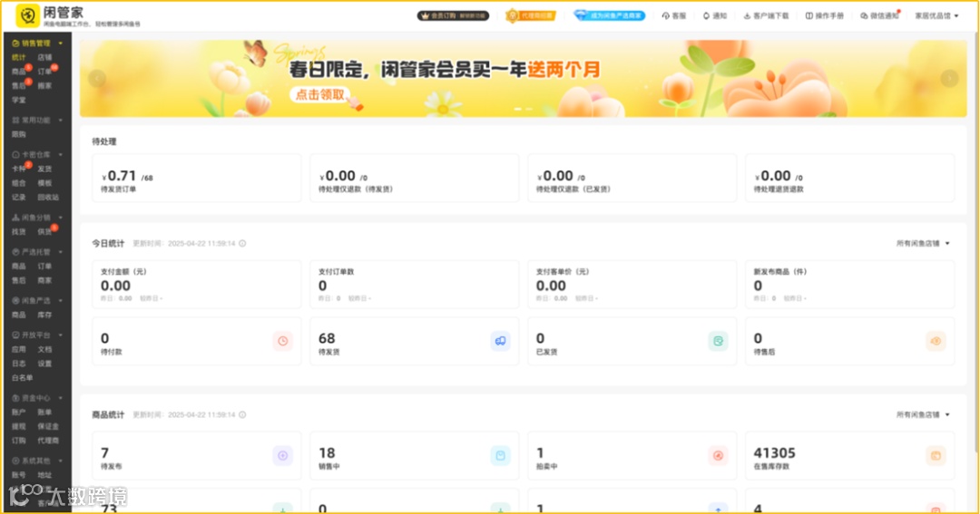Open 微信通知 in top bar
Screen dimensions: 980x514
[x=879, y=15]
